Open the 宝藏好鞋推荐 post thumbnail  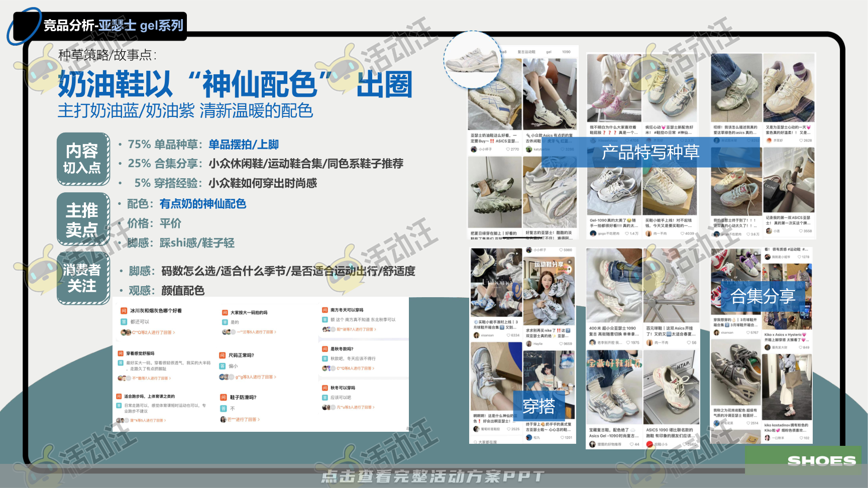coord(614,387)
